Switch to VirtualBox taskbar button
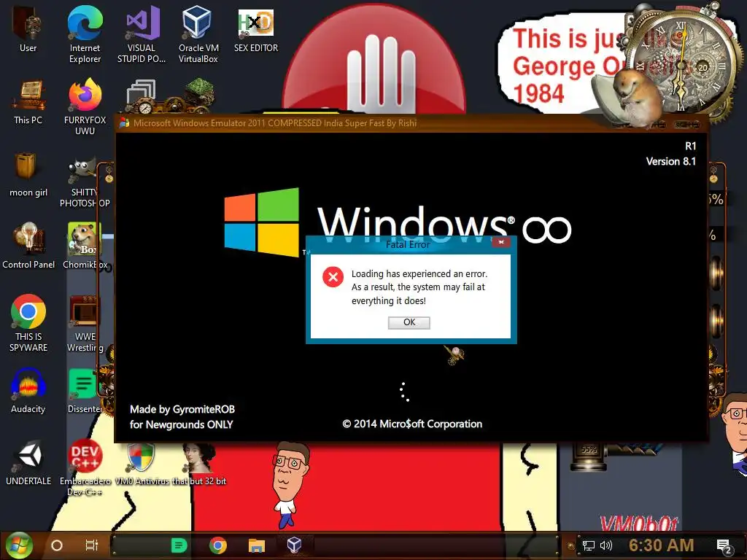The image size is (747, 560). (x=295, y=545)
